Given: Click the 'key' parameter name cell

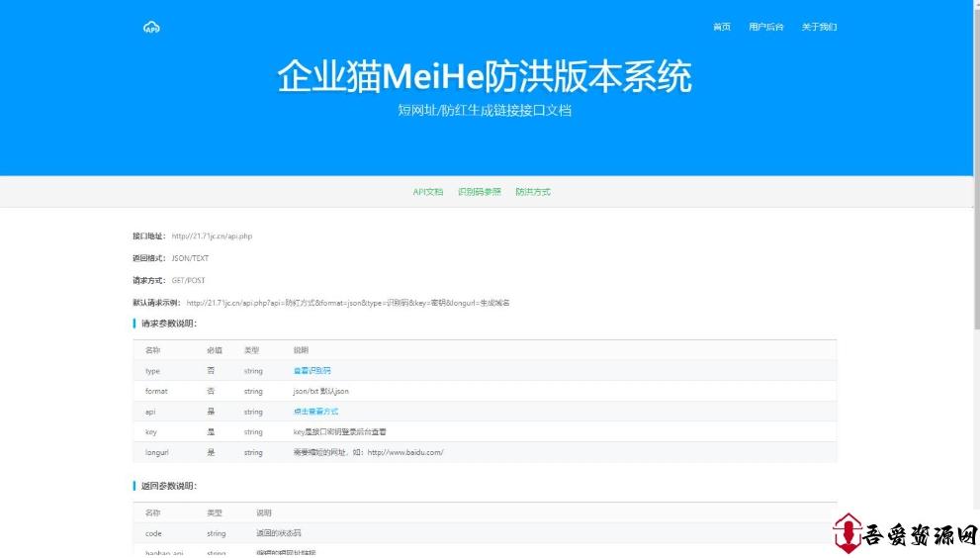Looking at the screenshot, I should click(x=150, y=431).
